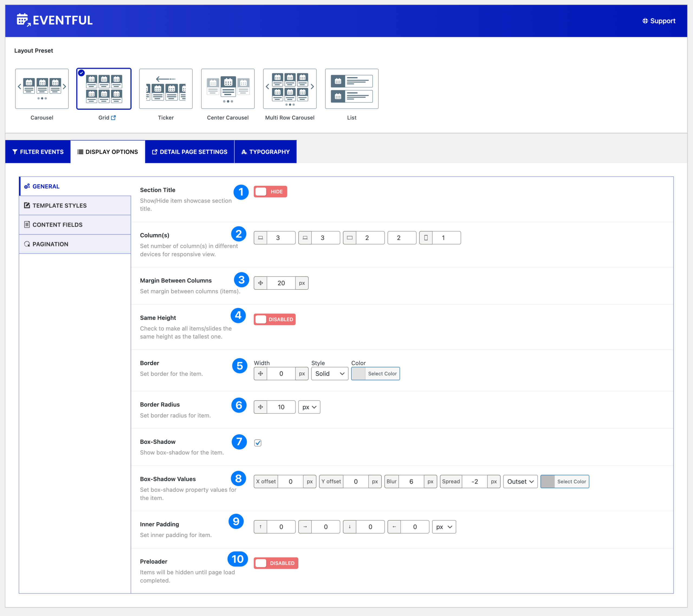Open the Border Radius px unit dropdown
This screenshot has height=616, width=693.
tap(309, 407)
